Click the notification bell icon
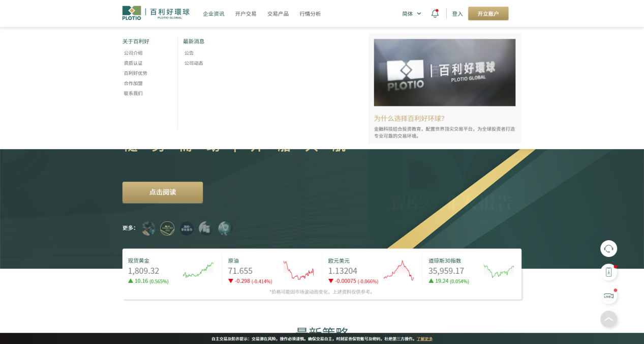This screenshot has height=344, width=644. [435, 14]
